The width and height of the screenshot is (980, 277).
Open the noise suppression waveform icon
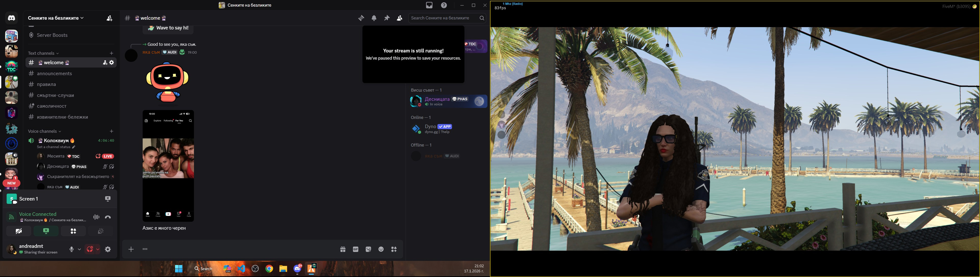[96, 217]
